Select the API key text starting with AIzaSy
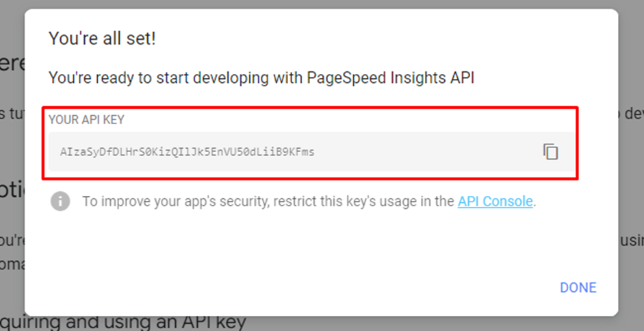The width and height of the screenshot is (644, 331). coord(188,151)
